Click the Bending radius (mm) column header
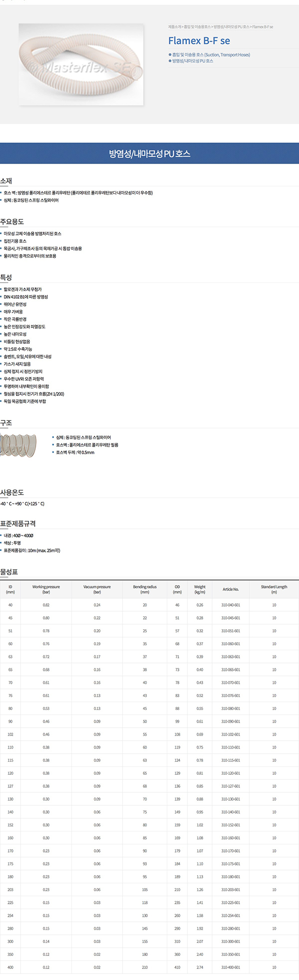Image resolution: width=299 pixels, height=980 pixels. click(145, 589)
